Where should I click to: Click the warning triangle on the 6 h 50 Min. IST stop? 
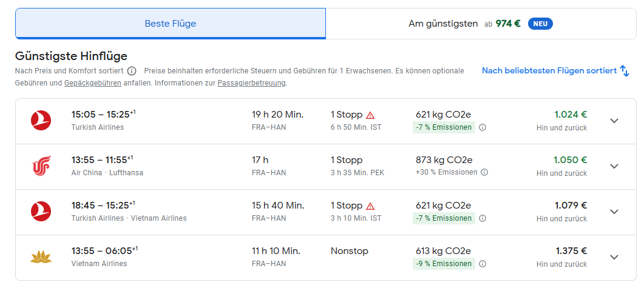point(370,115)
